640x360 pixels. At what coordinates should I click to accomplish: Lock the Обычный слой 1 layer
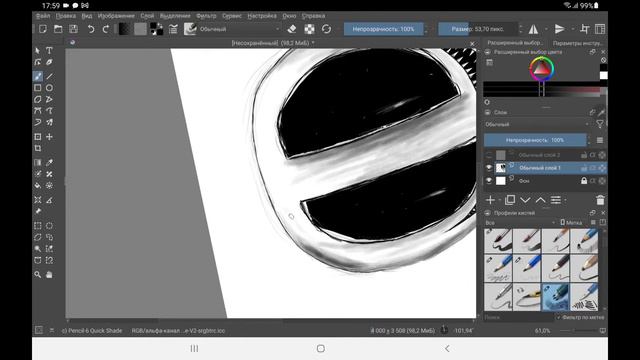(584, 168)
